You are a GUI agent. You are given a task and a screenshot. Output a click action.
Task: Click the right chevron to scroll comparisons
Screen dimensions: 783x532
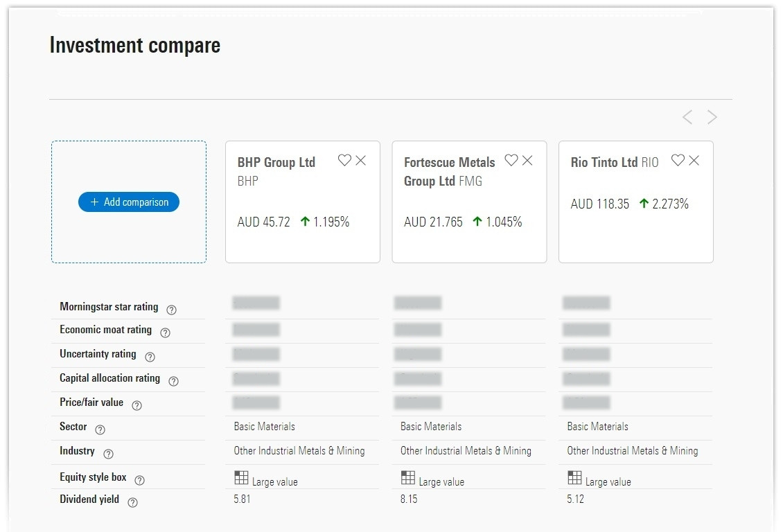[x=712, y=116]
